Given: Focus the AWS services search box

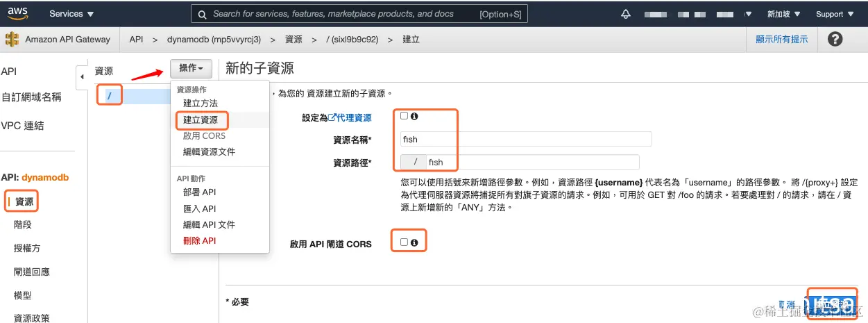Looking at the screenshot, I should tap(359, 14).
